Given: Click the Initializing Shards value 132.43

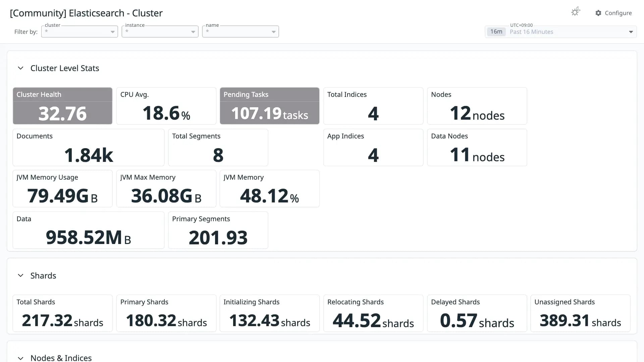Looking at the screenshot, I should click(x=254, y=321).
